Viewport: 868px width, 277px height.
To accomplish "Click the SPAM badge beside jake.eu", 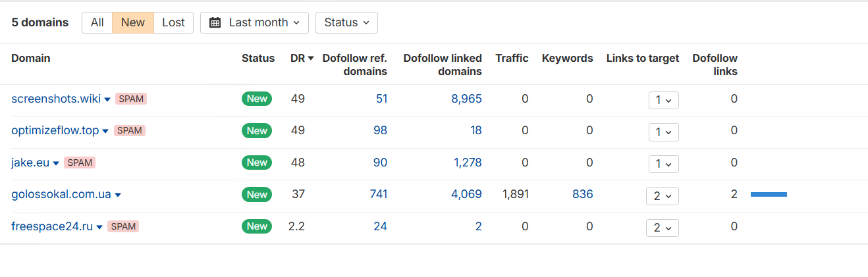I will tap(80, 163).
